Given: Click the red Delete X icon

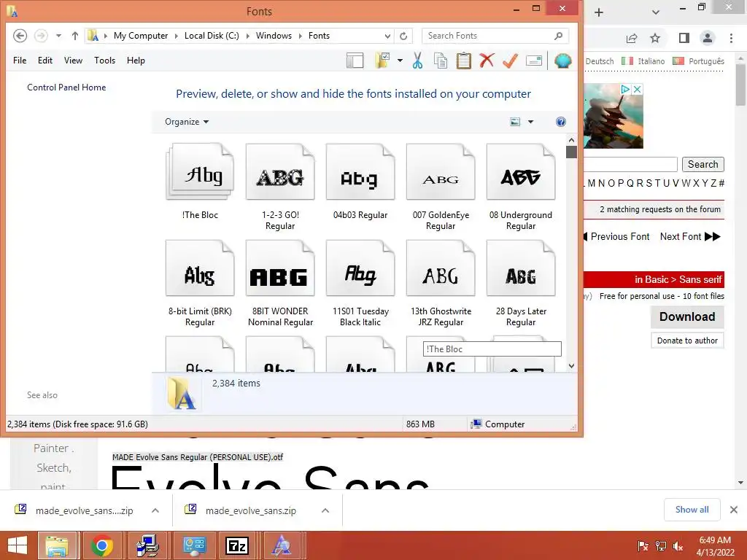Looking at the screenshot, I should coord(487,61).
